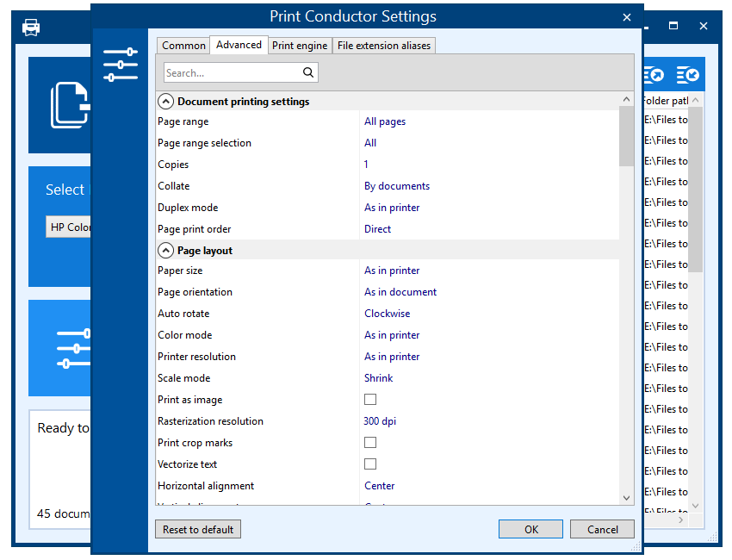Click the Folder path column header in main window
Viewport: 732px width, 560px height.
(665, 101)
